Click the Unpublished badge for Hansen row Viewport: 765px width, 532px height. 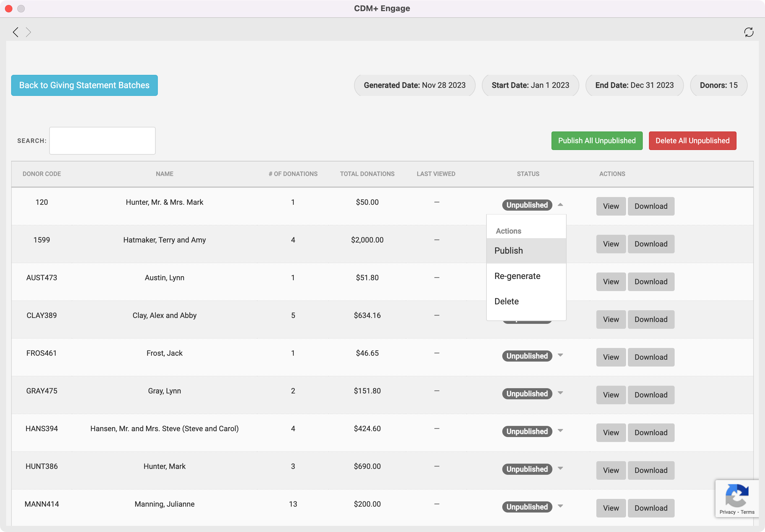click(x=527, y=431)
